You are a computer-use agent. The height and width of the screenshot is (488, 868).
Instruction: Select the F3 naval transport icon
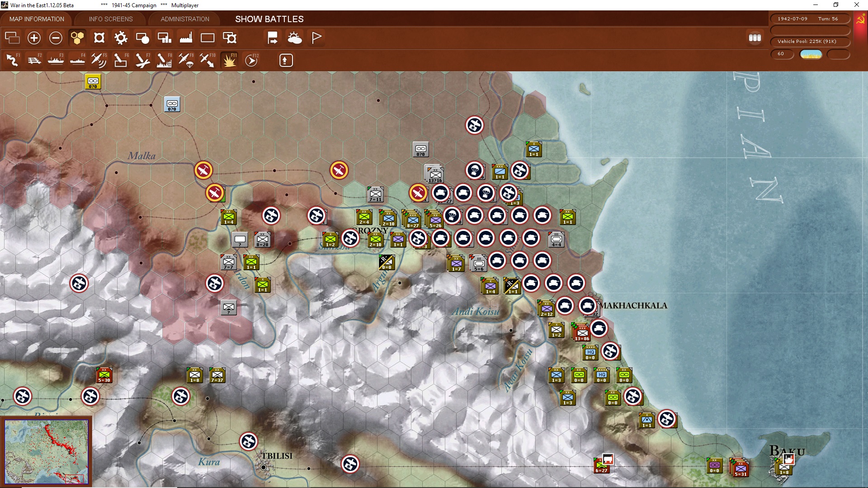56,60
